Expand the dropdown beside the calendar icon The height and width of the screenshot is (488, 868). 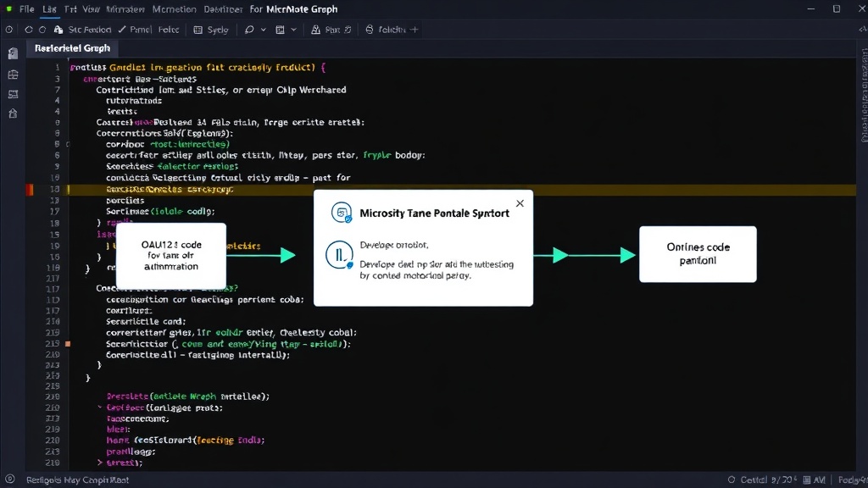294,30
